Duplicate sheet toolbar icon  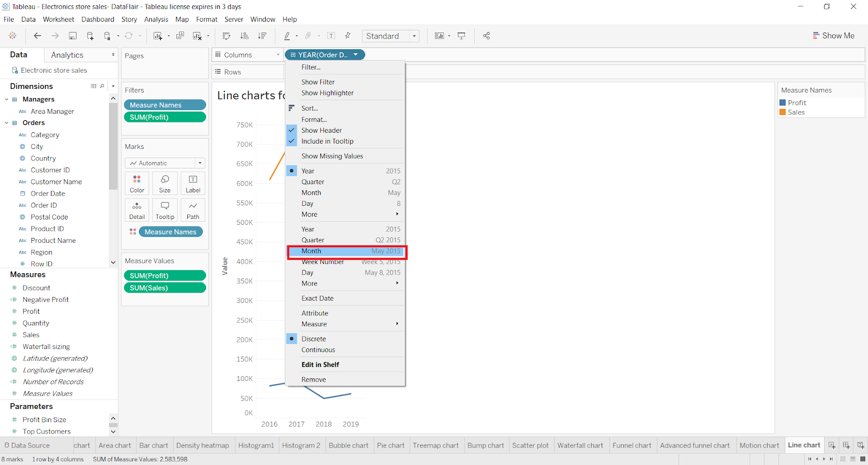pyautogui.click(x=180, y=36)
